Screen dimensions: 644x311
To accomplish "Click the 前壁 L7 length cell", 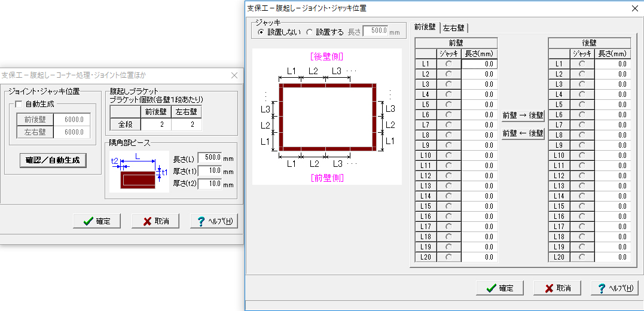I will (480, 125).
